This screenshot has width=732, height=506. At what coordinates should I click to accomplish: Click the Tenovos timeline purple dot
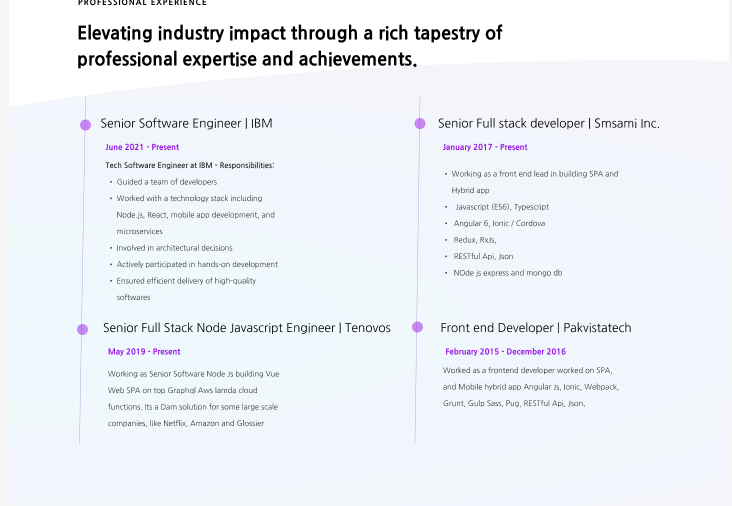(x=83, y=330)
